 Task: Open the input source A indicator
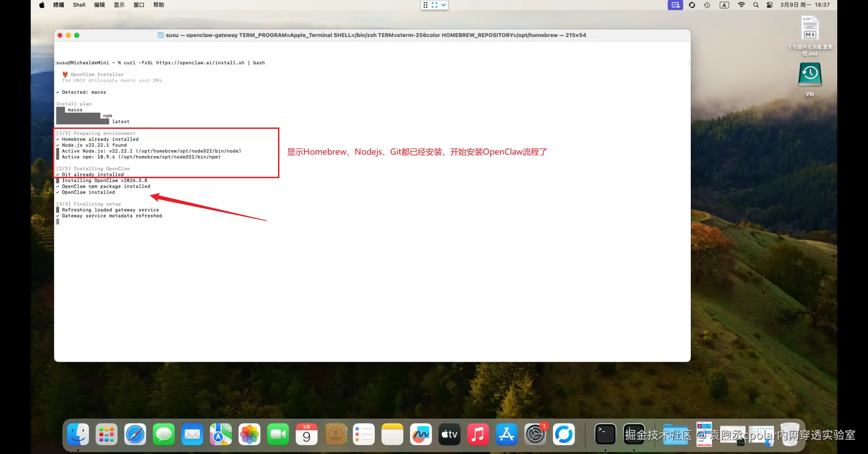pos(724,5)
